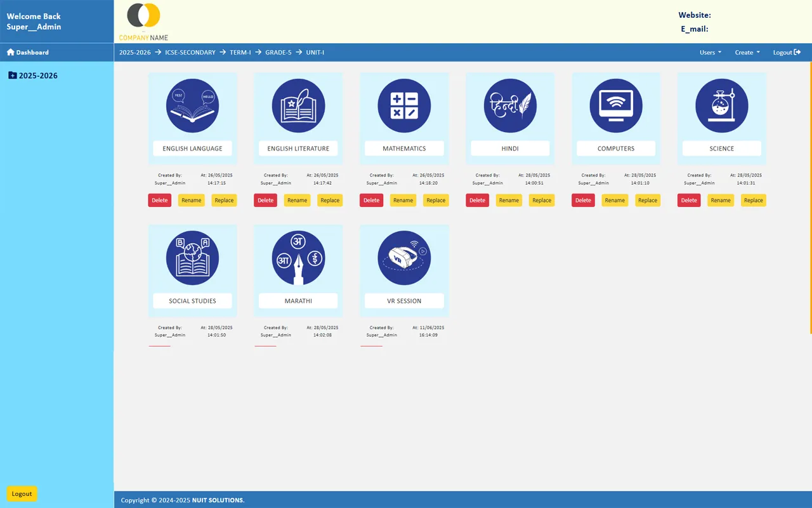Open the Science flask icon

pyautogui.click(x=721, y=105)
